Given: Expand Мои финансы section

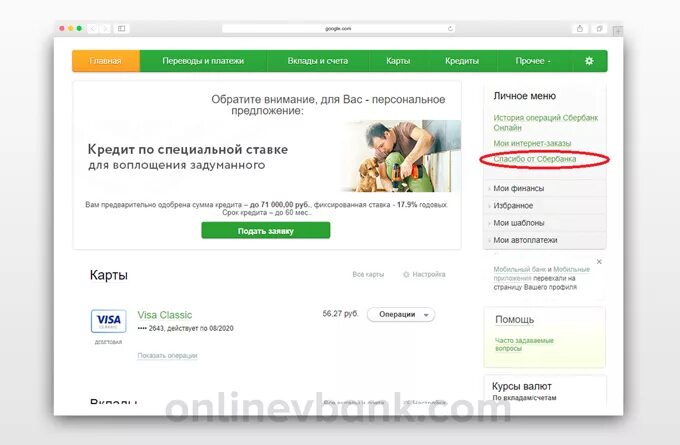Looking at the screenshot, I should pyautogui.click(x=545, y=188).
